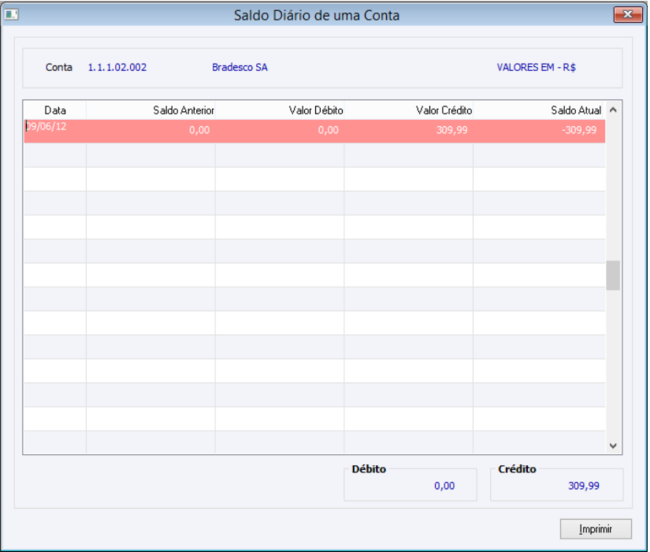
Task: Click the Conta label
Action: tap(59, 67)
